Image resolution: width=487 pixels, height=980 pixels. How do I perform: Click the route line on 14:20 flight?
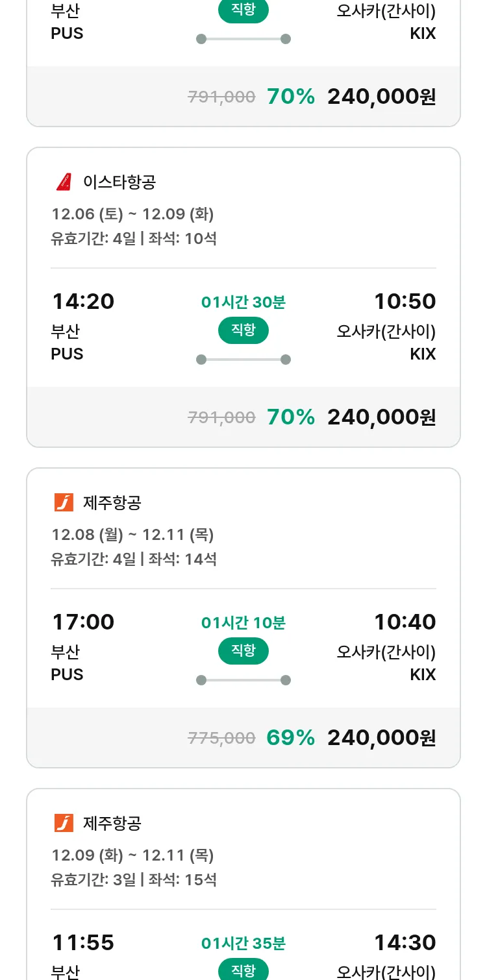point(243,360)
